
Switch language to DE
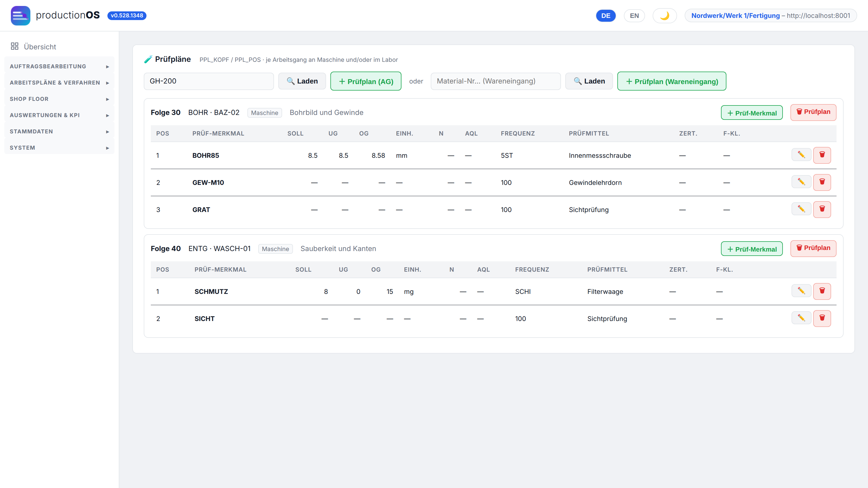606,15
